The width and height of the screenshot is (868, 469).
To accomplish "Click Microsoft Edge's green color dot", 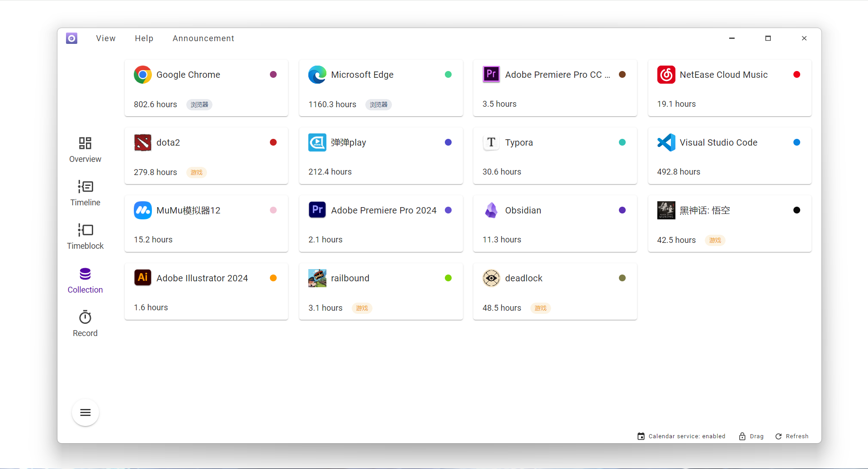I will click(448, 75).
